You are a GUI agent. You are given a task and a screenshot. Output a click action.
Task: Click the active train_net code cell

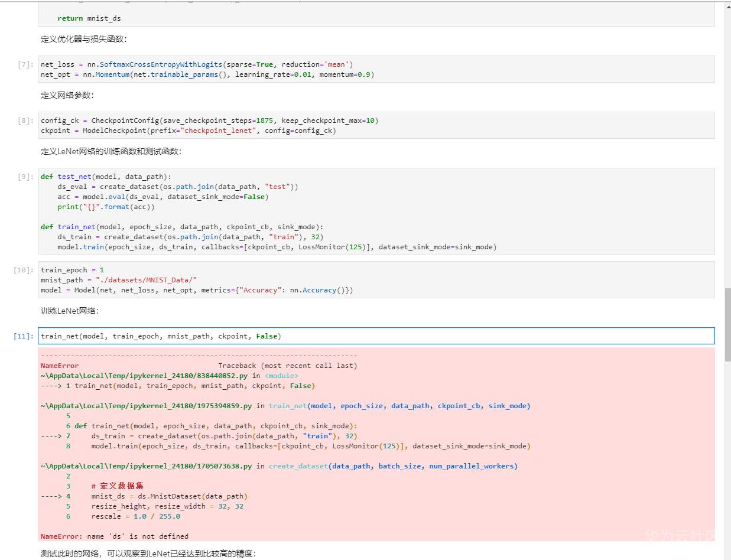(376, 336)
